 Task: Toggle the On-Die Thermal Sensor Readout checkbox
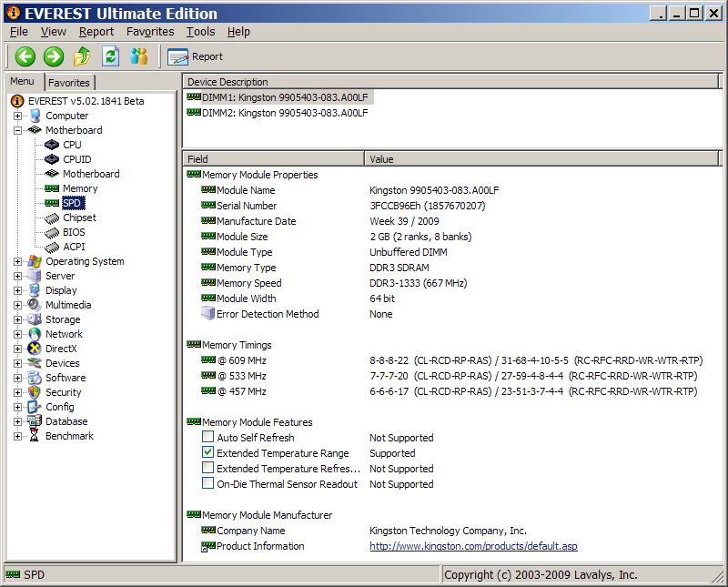click(x=208, y=483)
